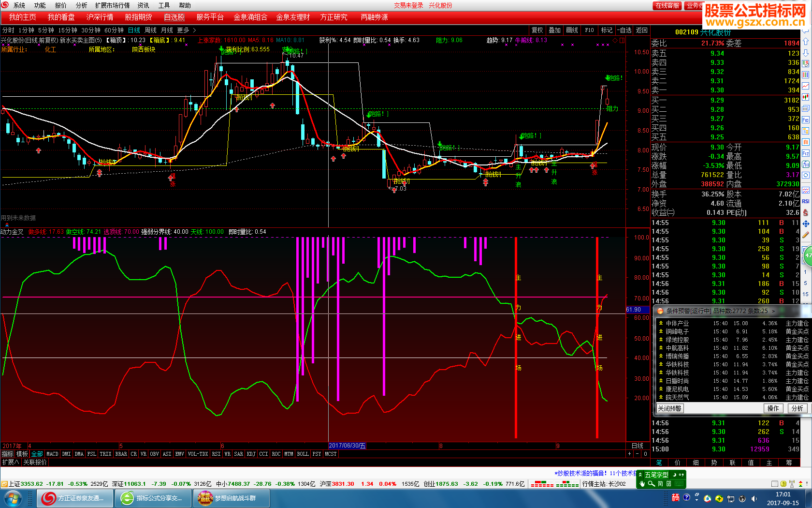This screenshot has height=508, width=812.
Task: Select 康尼机电 row in alert list
Action: (x=733, y=389)
